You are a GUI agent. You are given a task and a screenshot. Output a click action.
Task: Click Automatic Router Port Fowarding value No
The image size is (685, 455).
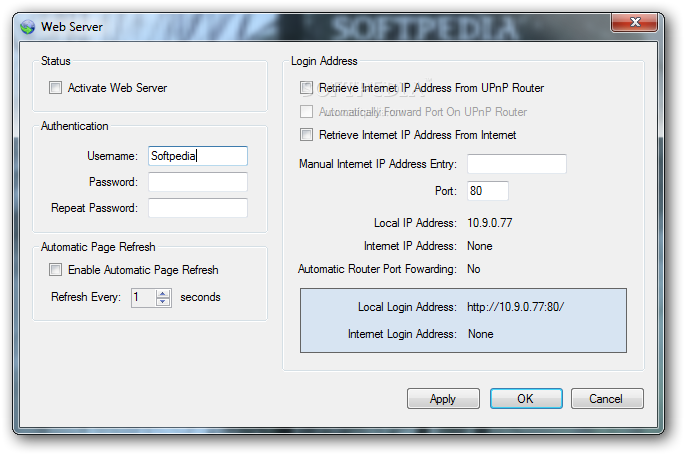tap(474, 269)
